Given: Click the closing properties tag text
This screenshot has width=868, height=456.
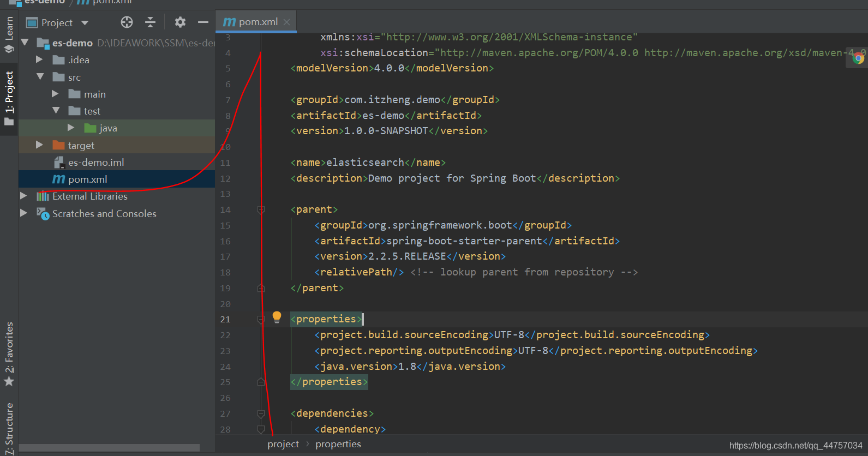Looking at the screenshot, I should click(x=329, y=382).
